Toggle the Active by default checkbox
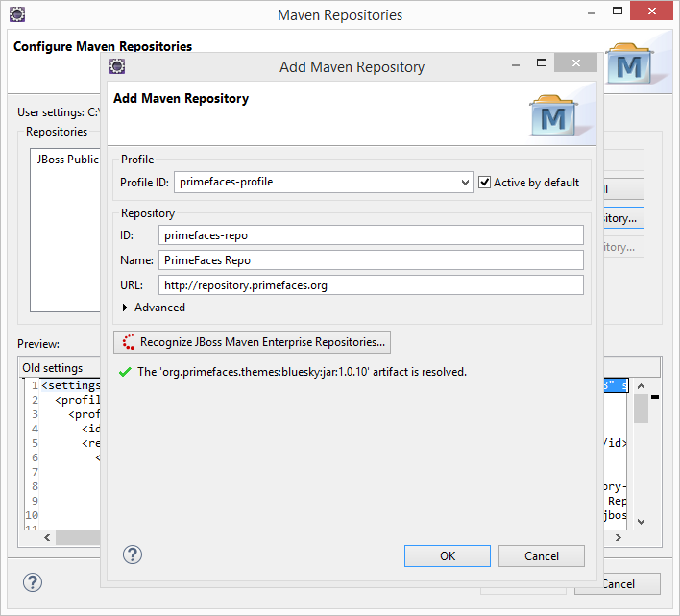This screenshot has width=680, height=616. click(x=484, y=183)
